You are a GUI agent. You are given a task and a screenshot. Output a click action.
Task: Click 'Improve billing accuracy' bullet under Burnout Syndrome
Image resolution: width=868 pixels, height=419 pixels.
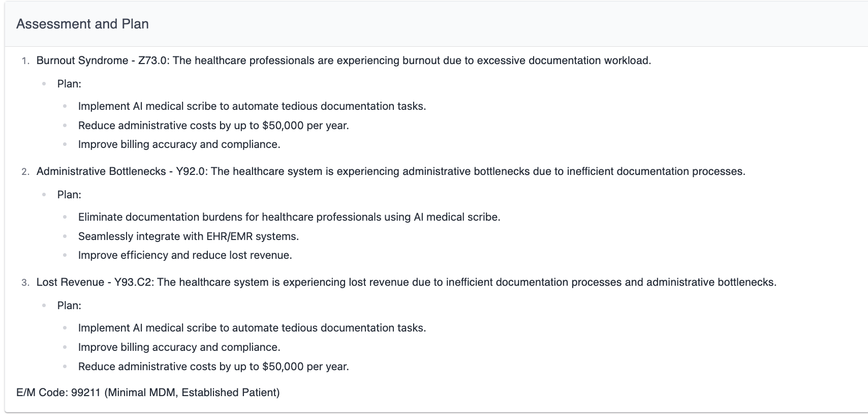coord(179,144)
